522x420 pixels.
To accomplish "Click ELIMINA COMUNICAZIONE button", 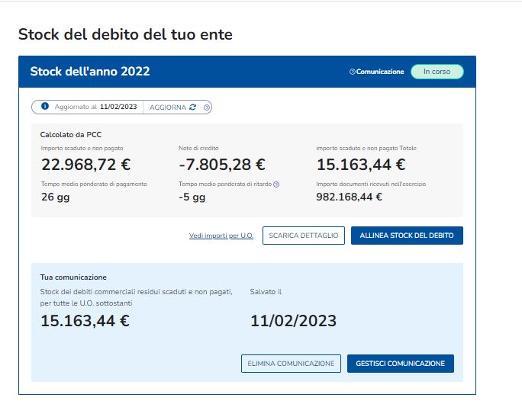I will tap(291, 364).
